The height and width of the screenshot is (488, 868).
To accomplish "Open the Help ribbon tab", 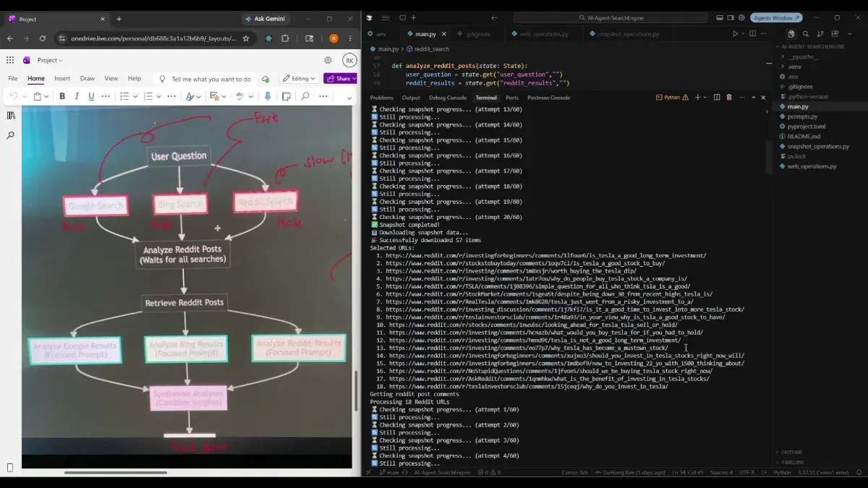I will 135,79.
